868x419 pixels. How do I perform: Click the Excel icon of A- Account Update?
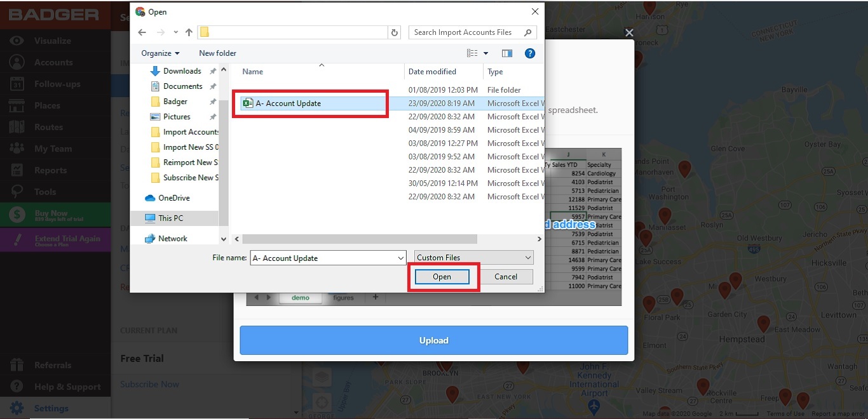pyautogui.click(x=248, y=103)
